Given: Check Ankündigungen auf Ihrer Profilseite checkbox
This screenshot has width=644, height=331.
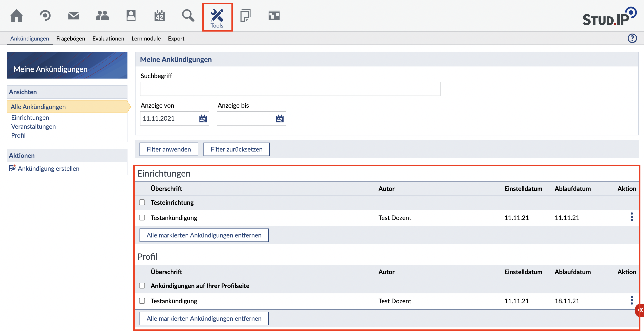Looking at the screenshot, I should click(x=142, y=286).
